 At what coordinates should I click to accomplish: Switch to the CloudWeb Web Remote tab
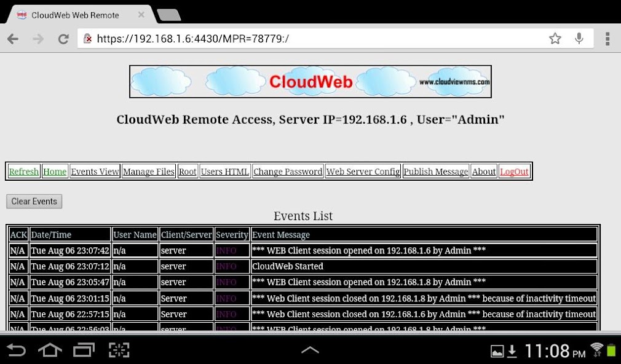click(x=80, y=14)
